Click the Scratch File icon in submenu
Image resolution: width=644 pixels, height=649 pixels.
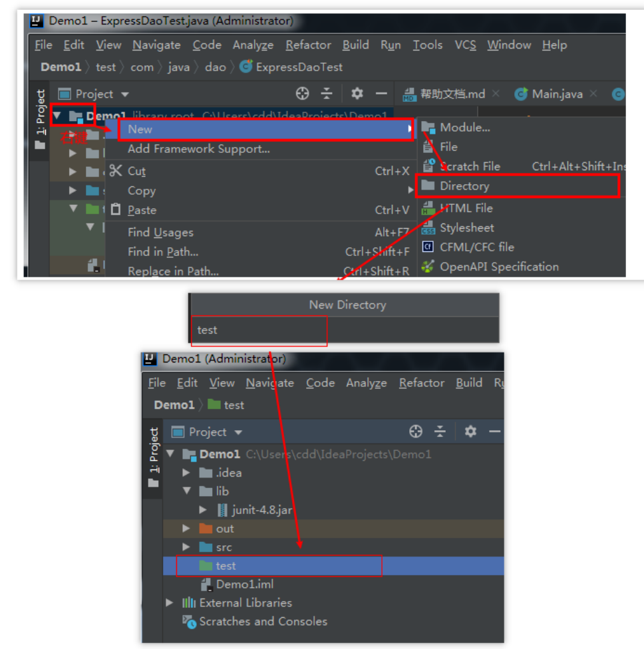pyautogui.click(x=428, y=166)
